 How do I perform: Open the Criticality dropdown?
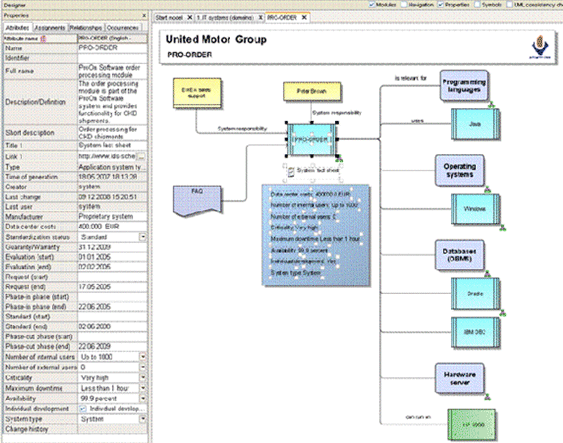click(x=143, y=378)
